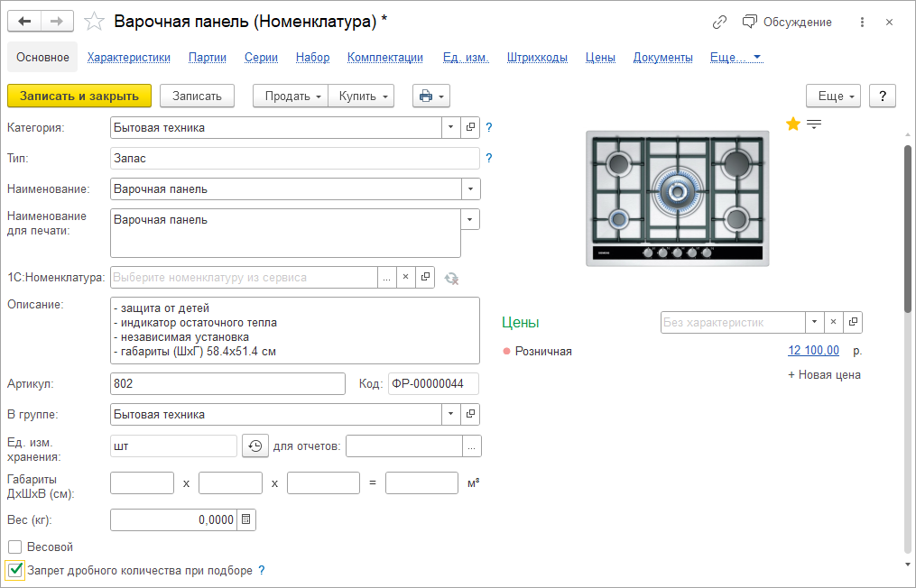Enable the Весовой checkbox
The image size is (916, 588).
[14, 547]
